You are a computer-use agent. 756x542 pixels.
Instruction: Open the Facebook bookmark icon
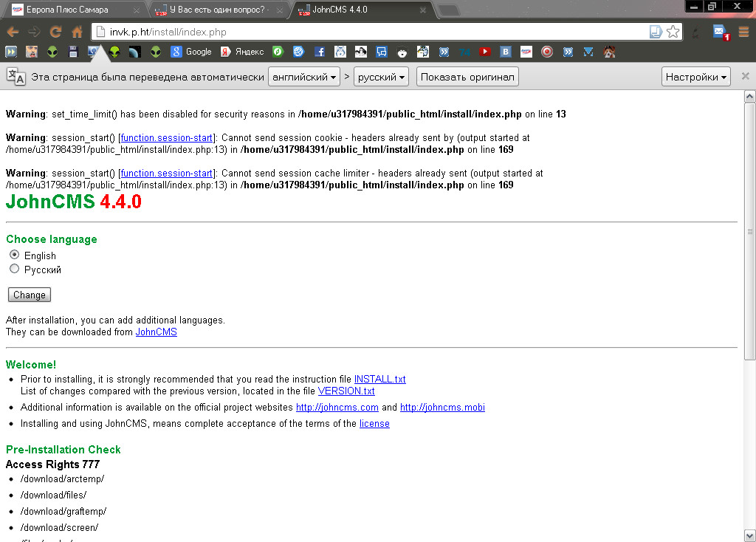tap(319, 52)
